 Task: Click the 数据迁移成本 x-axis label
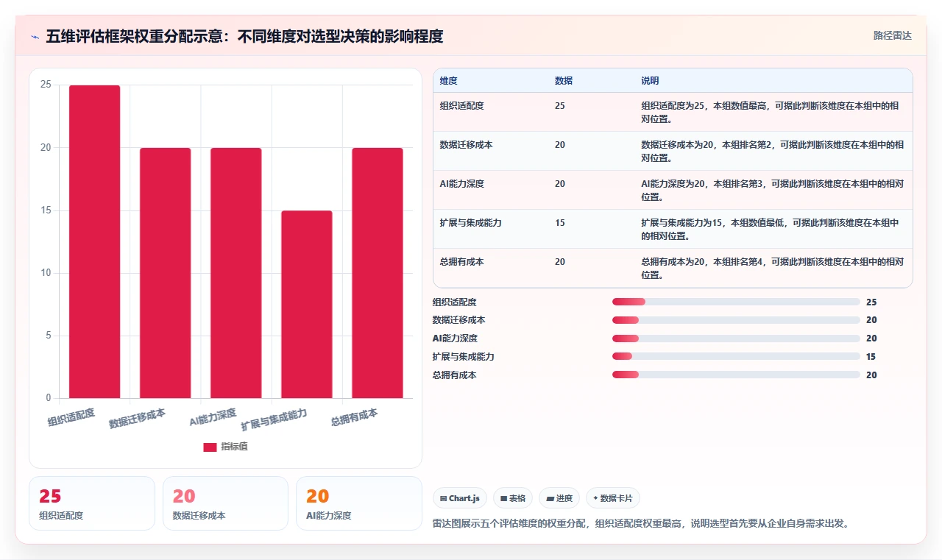click(x=137, y=419)
